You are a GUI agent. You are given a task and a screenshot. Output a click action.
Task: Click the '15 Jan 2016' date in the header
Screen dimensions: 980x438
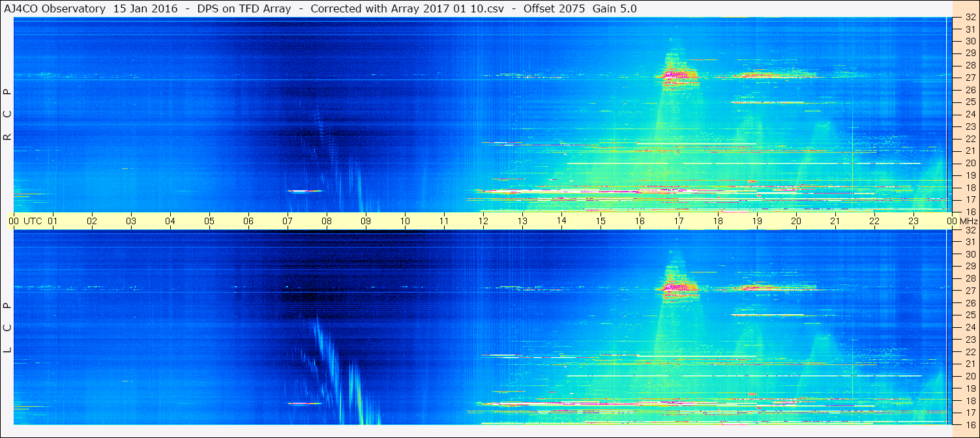tap(145, 8)
